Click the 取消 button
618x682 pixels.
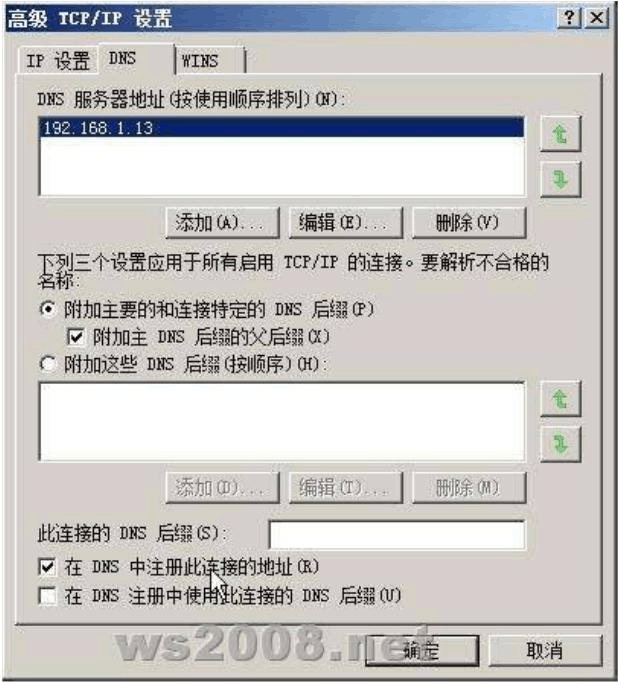(545, 651)
